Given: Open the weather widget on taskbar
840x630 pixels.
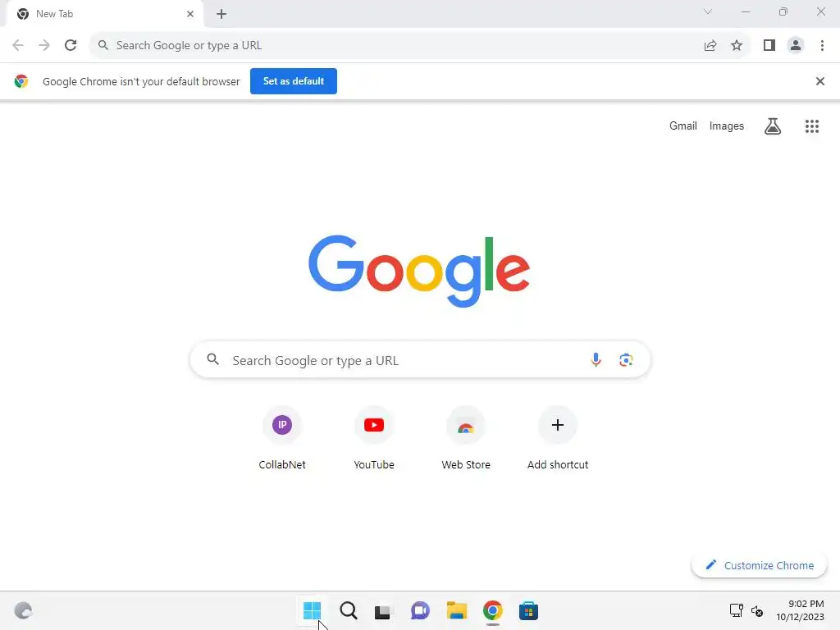Looking at the screenshot, I should click(x=23, y=610).
